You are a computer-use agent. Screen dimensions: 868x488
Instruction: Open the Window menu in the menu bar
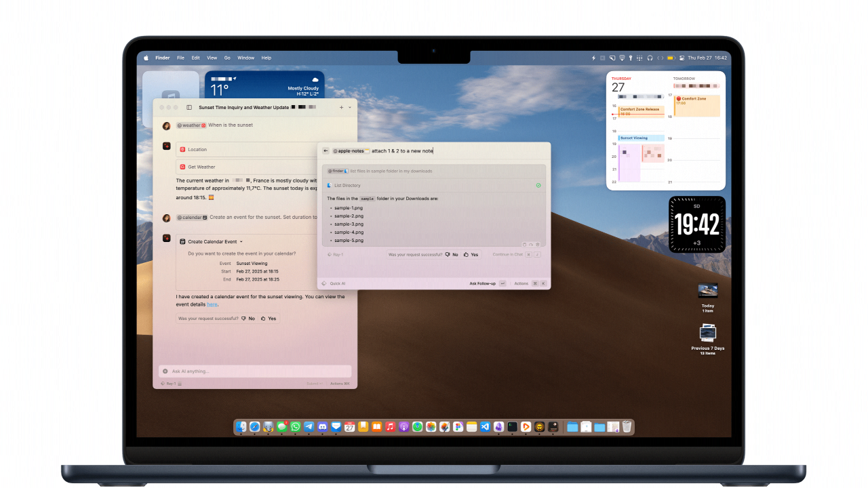tap(245, 58)
